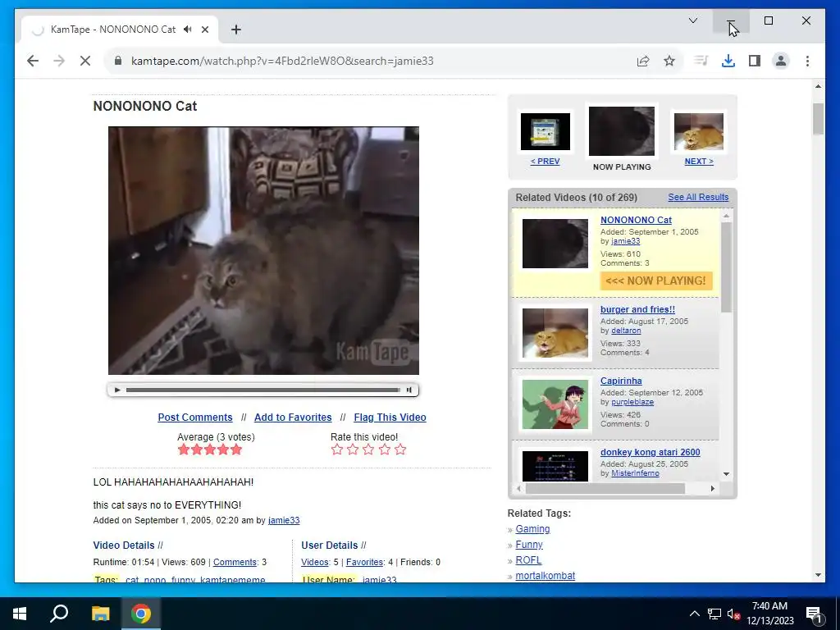Play the NONONONO Cat video

(118, 390)
